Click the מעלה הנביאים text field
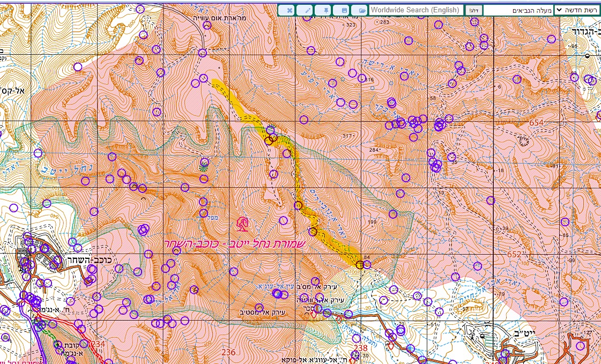 [x=517, y=10]
